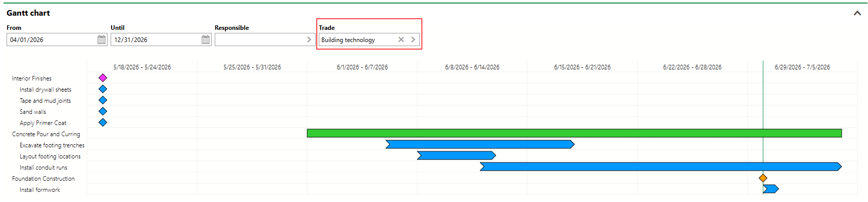This screenshot has width=868, height=202.
Task: Select the green Concrete Pour and Curring bar
Action: point(574,133)
